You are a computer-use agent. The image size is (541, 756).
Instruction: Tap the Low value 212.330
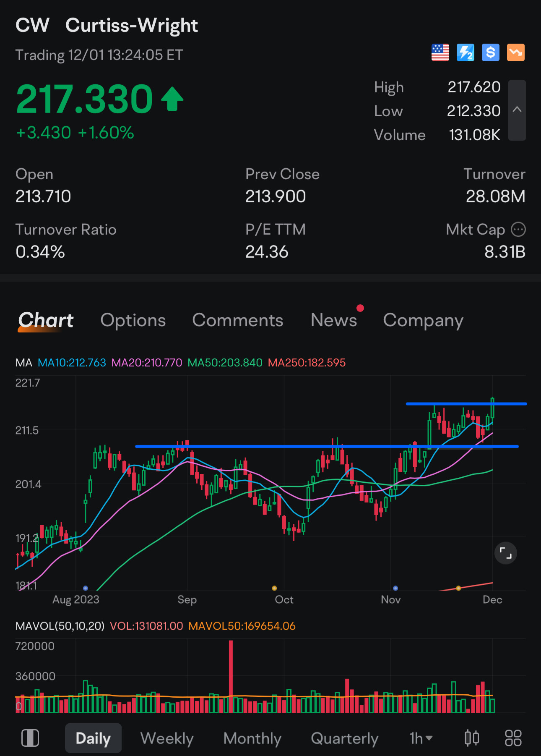(x=473, y=111)
